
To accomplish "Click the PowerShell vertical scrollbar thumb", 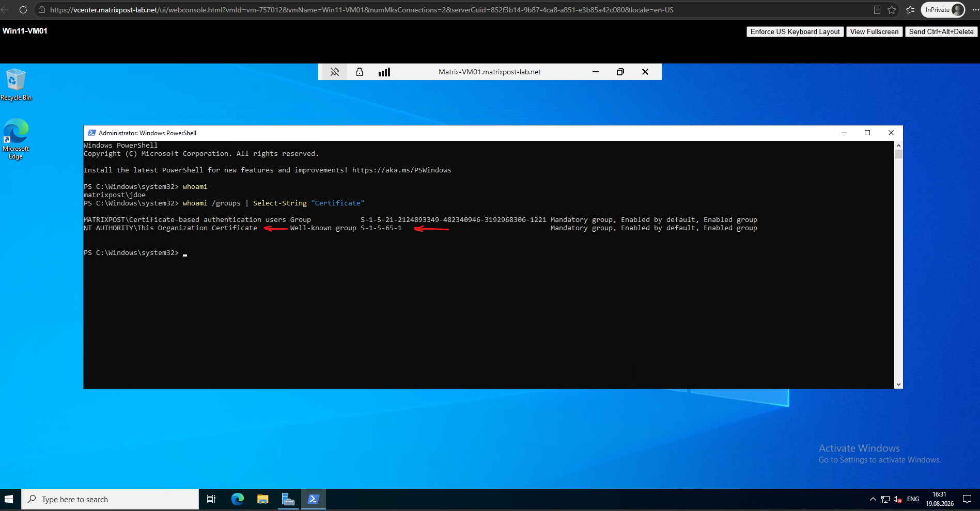I will coord(898,154).
